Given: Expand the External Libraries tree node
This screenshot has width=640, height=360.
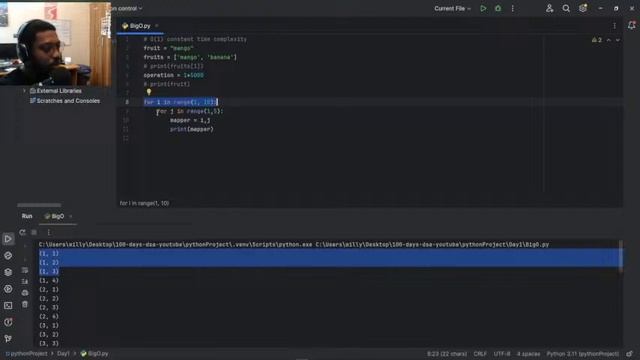Looking at the screenshot, I should 24,91.
